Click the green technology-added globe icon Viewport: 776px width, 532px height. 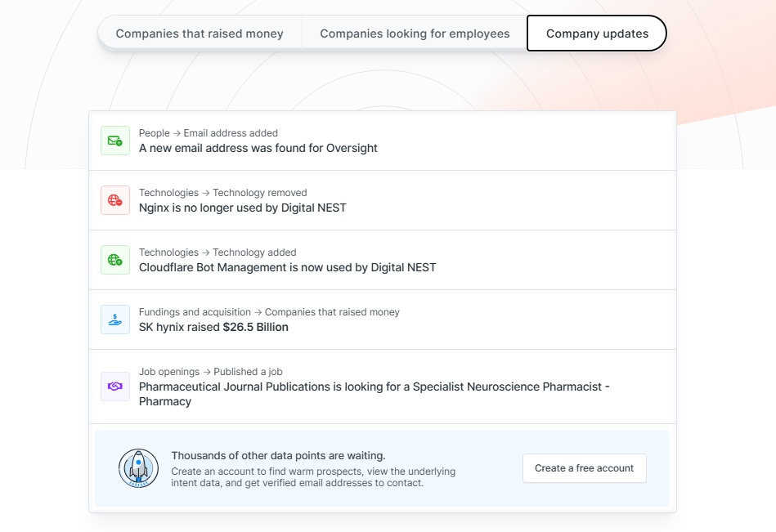115,260
